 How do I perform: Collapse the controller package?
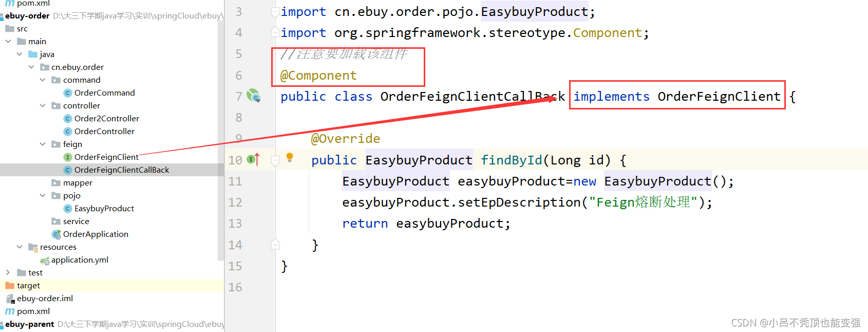pyautogui.click(x=43, y=105)
